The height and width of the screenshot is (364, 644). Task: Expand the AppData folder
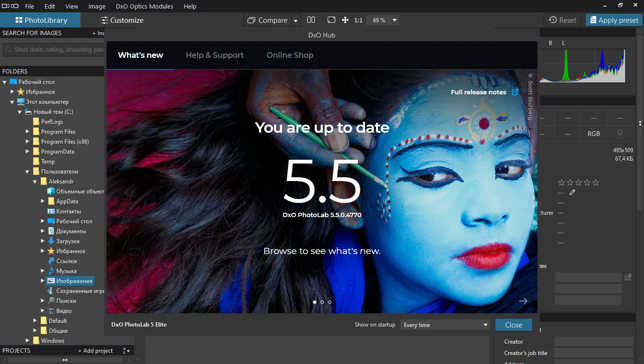[43, 201]
